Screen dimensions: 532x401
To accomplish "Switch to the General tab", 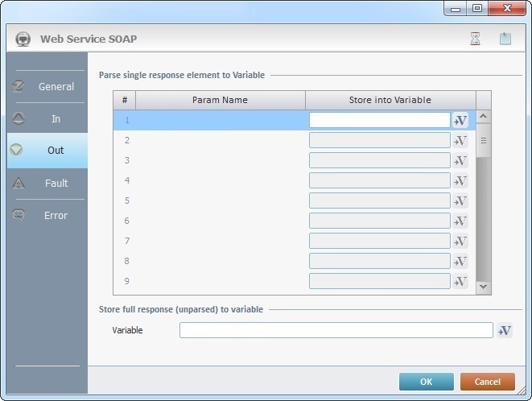I will point(47,86).
